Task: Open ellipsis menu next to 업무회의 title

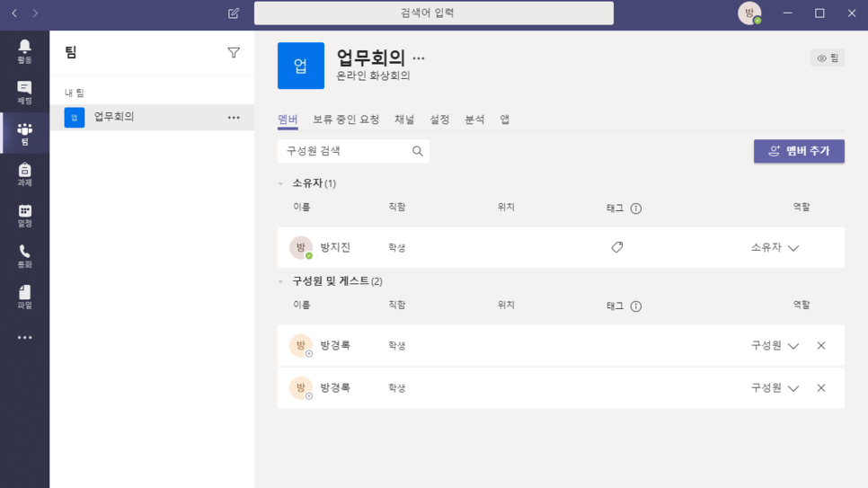Action: tap(419, 58)
